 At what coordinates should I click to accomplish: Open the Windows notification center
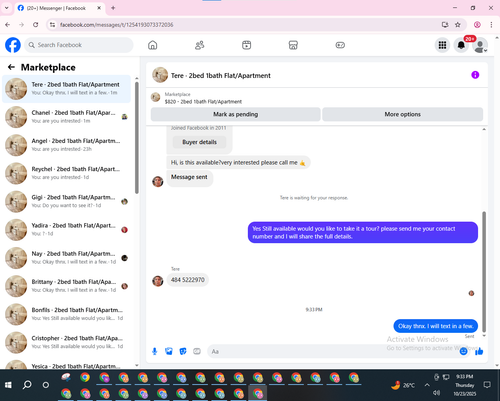[487, 385]
